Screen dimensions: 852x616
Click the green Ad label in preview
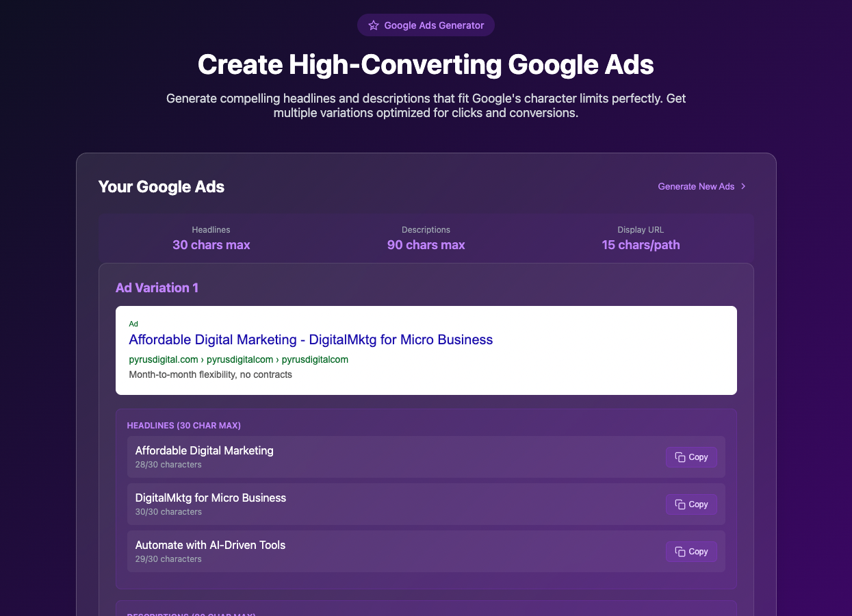(x=133, y=324)
